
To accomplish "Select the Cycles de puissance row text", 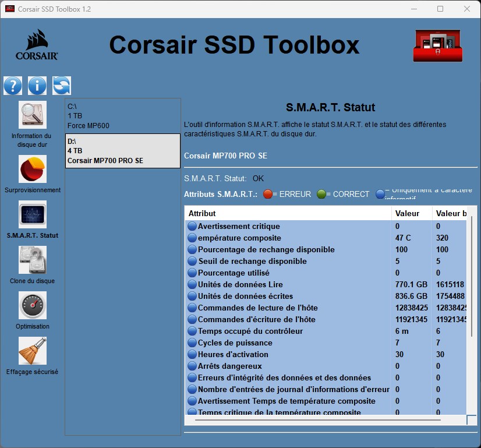I will (x=235, y=343).
